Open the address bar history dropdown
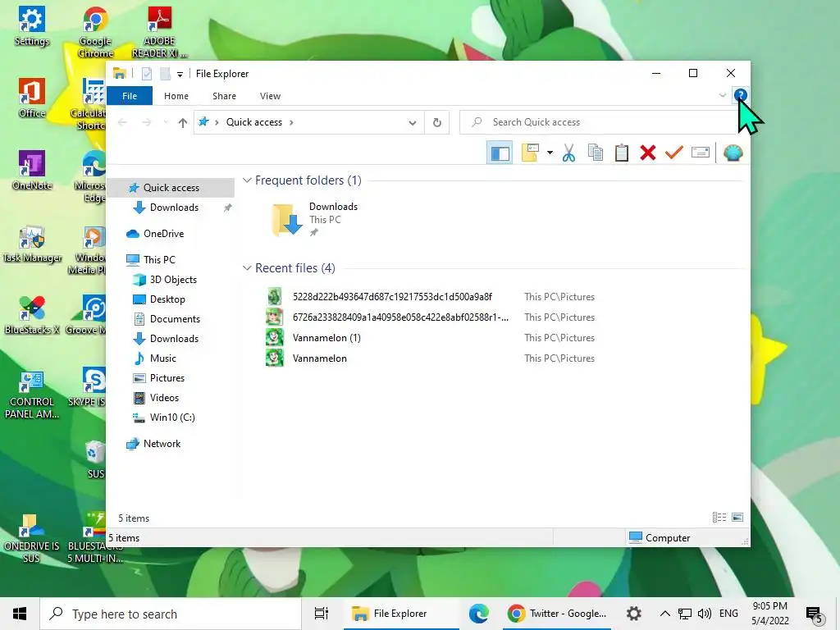This screenshot has width=840, height=630. pyautogui.click(x=412, y=123)
